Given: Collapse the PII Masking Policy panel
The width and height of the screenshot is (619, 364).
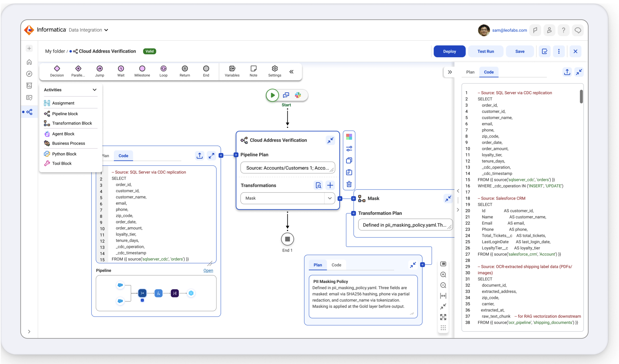Looking at the screenshot, I should [x=413, y=265].
